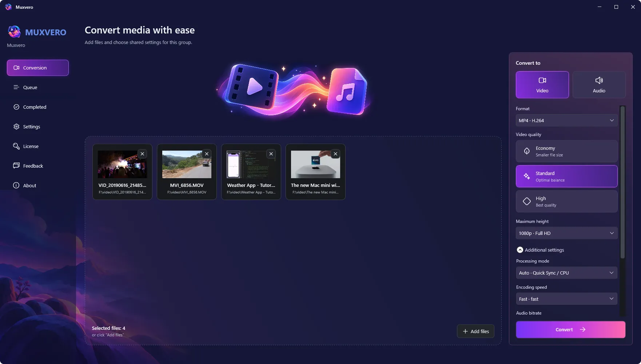
Task: Click the Settings gear icon
Action: pyautogui.click(x=16, y=127)
